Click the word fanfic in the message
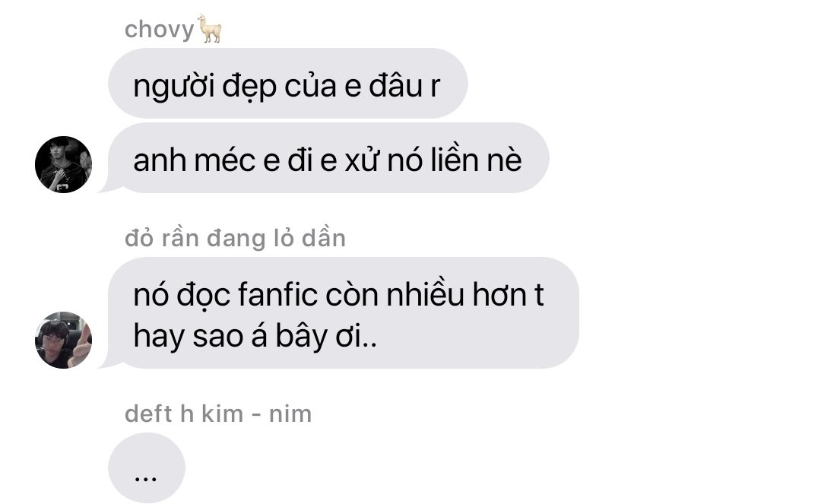 [278, 294]
